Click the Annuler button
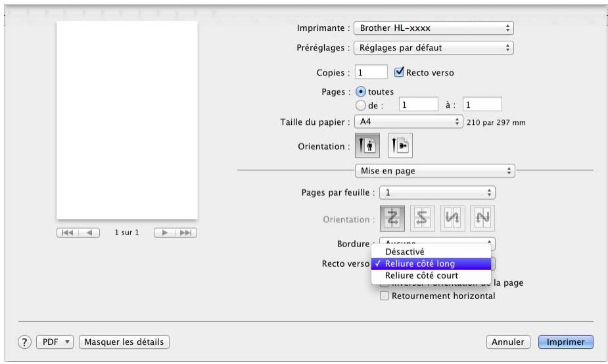The height and width of the screenshot is (364, 608). (x=508, y=342)
